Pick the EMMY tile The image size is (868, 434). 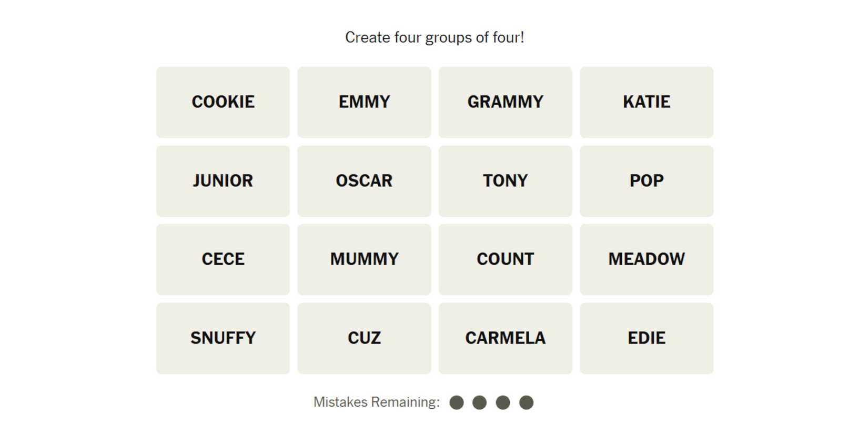(364, 102)
